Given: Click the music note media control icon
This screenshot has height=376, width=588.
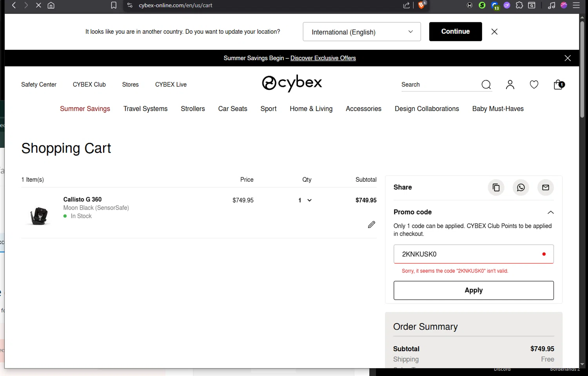Looking at the screenshot, I should (x=552, y=5).
